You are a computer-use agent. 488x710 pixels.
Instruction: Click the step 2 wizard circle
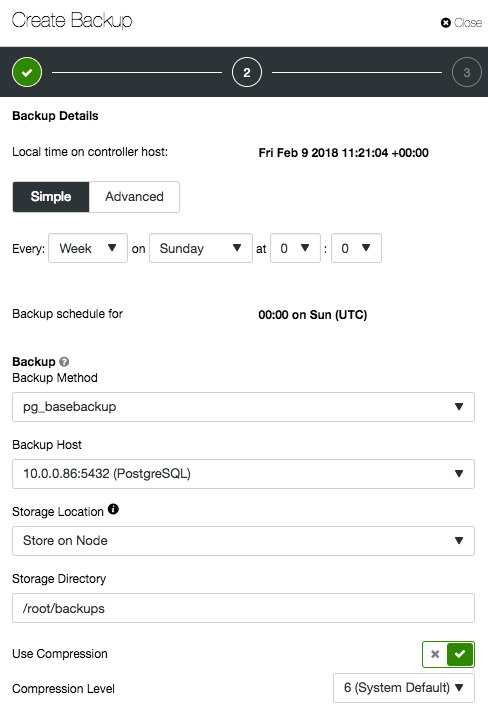247,72
